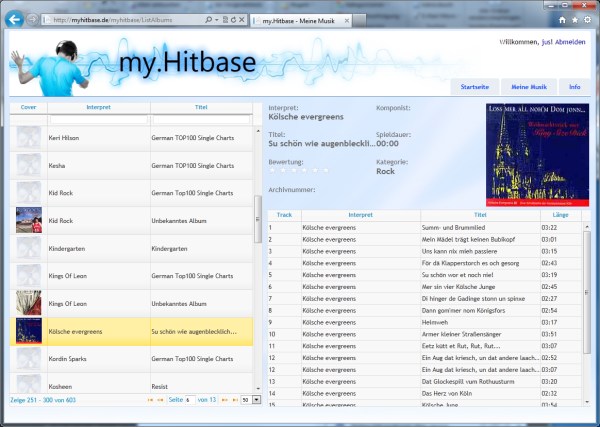Click track list scroll up arrow
The width and height of the screenshot is (600, 427).
pyautogui.click(x=587, y=227)
